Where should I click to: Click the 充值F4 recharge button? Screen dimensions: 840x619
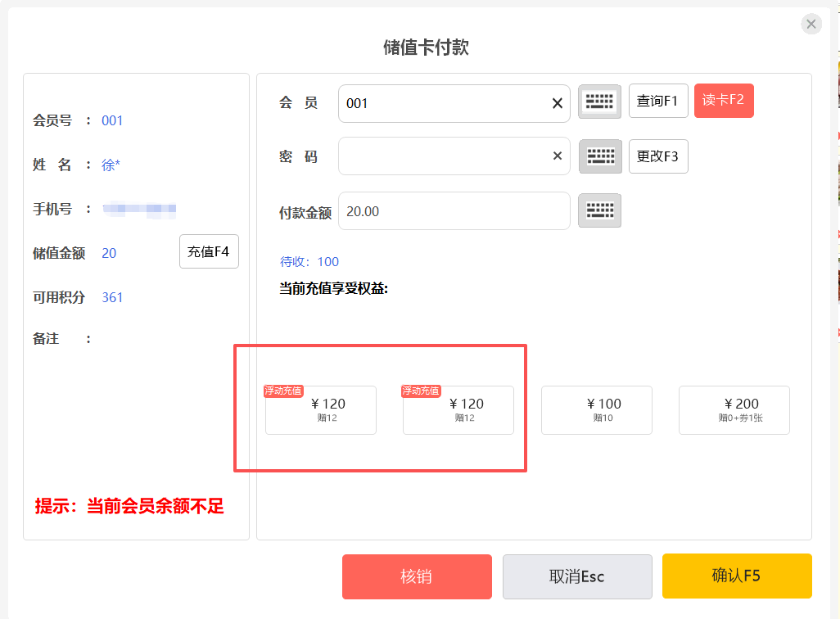209,251
